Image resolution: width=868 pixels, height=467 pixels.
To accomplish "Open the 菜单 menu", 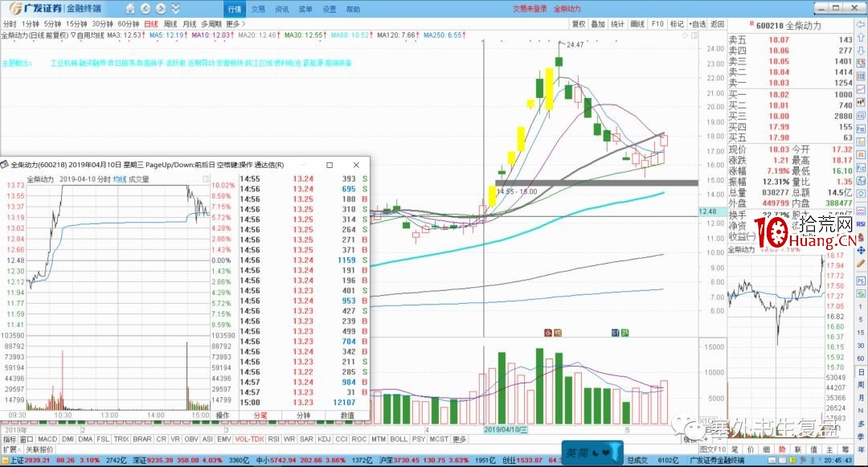I will 305,9.
